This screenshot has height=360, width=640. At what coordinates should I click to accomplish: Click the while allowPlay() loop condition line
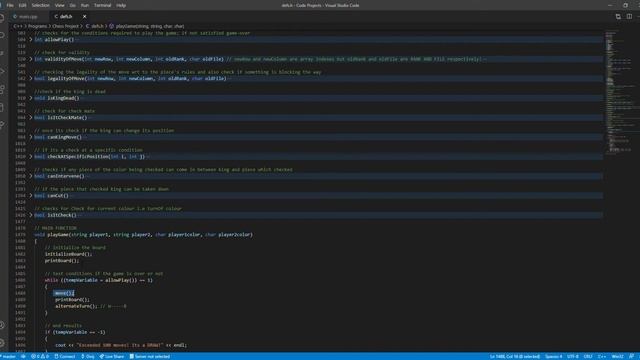99,280
